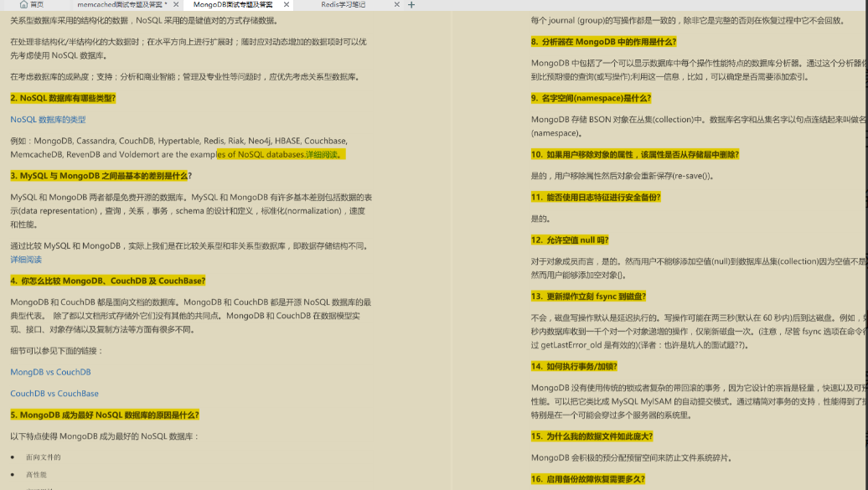Open the 'NoSQL 数据库的类型' link

click(x=48, y=120)
